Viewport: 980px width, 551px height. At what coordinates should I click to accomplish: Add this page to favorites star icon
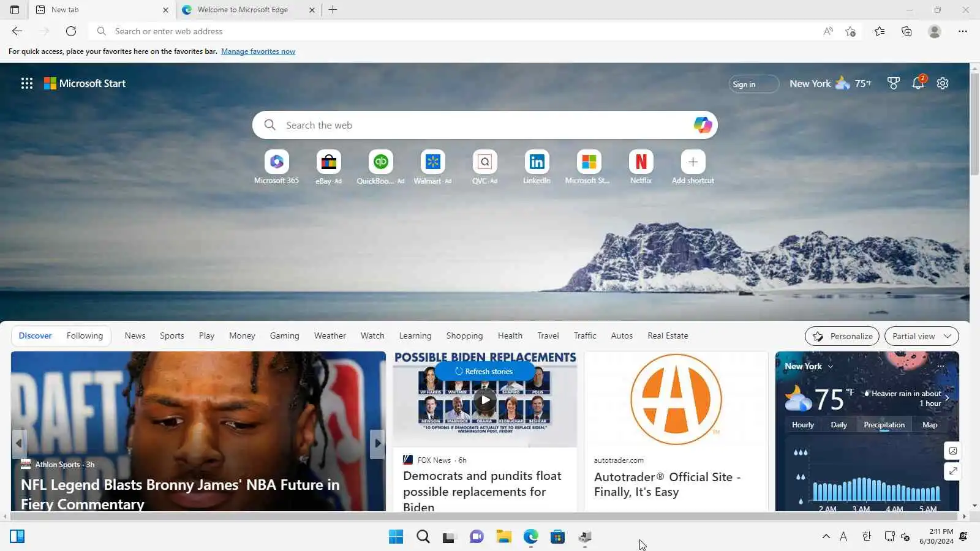(x=850, y=31)
